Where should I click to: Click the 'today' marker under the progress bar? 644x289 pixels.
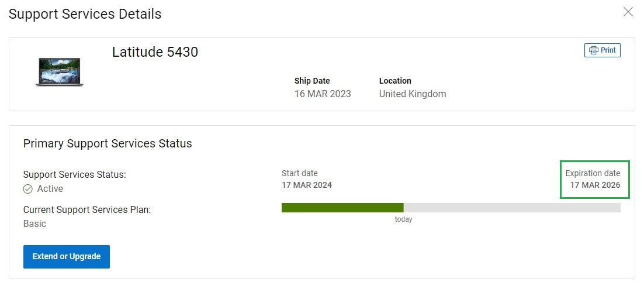point(403,219)
